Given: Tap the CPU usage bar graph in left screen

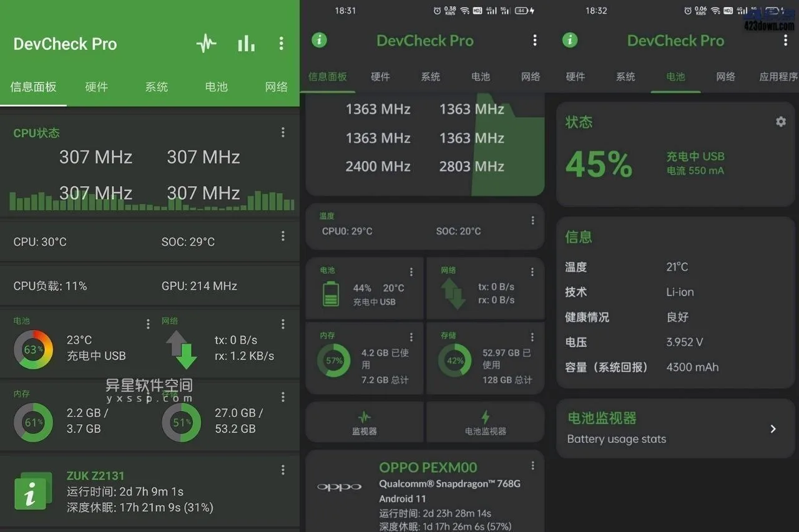Looking at the screenshot, I should (x=152, y=201).
